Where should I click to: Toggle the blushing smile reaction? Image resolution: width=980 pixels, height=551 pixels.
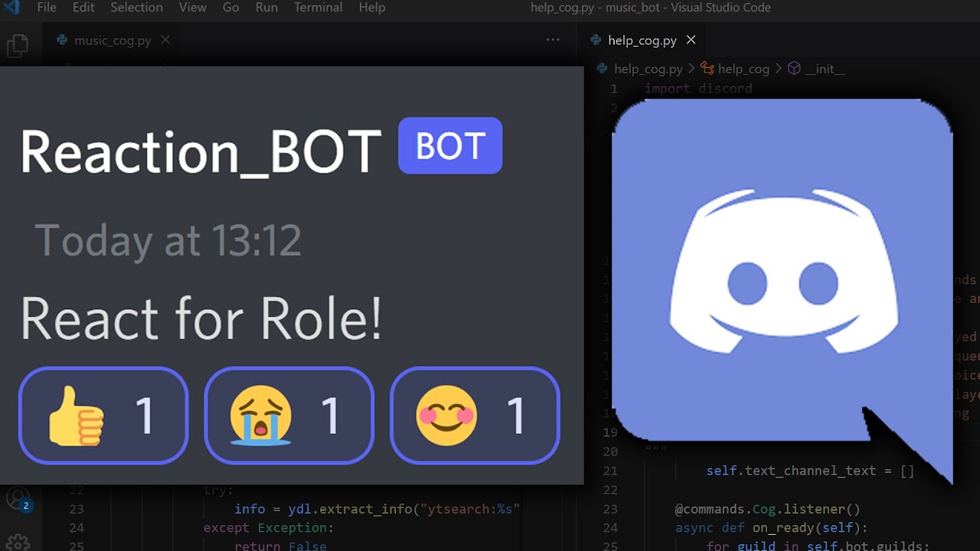475,416
